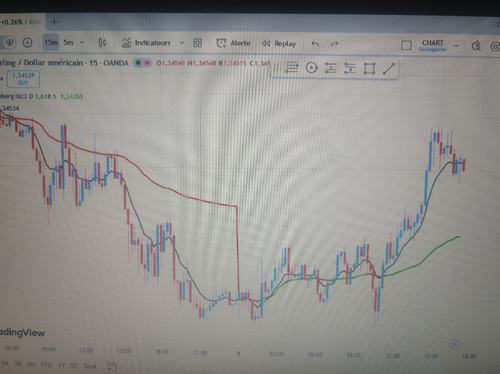Start bar Replay mode
500x374 pixels.
click(279, 43)
